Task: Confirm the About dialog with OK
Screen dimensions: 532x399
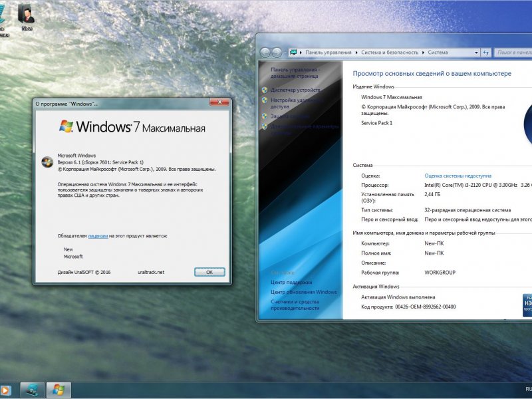Action: pos(209,272)
